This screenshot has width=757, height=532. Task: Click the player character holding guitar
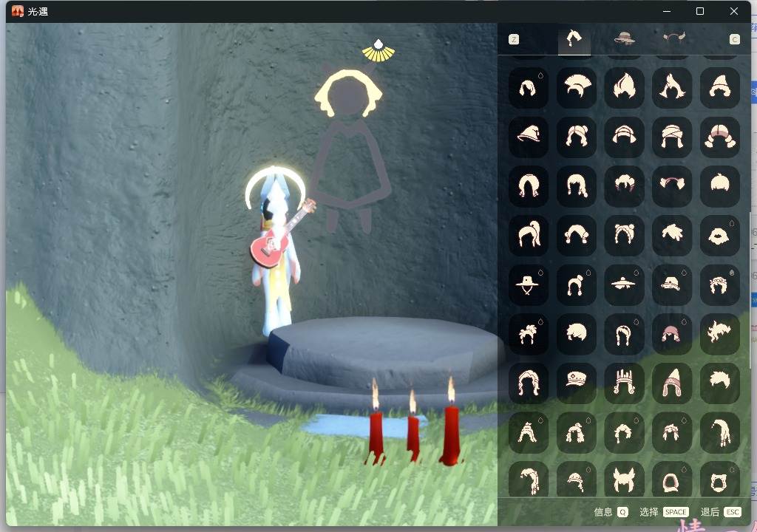[279, 251]
